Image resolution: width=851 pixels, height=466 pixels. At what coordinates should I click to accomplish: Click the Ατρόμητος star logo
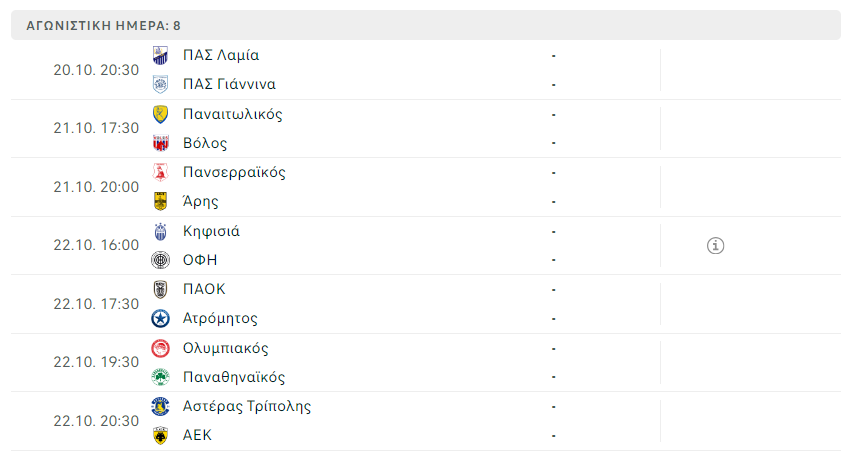tap(160, 319)
